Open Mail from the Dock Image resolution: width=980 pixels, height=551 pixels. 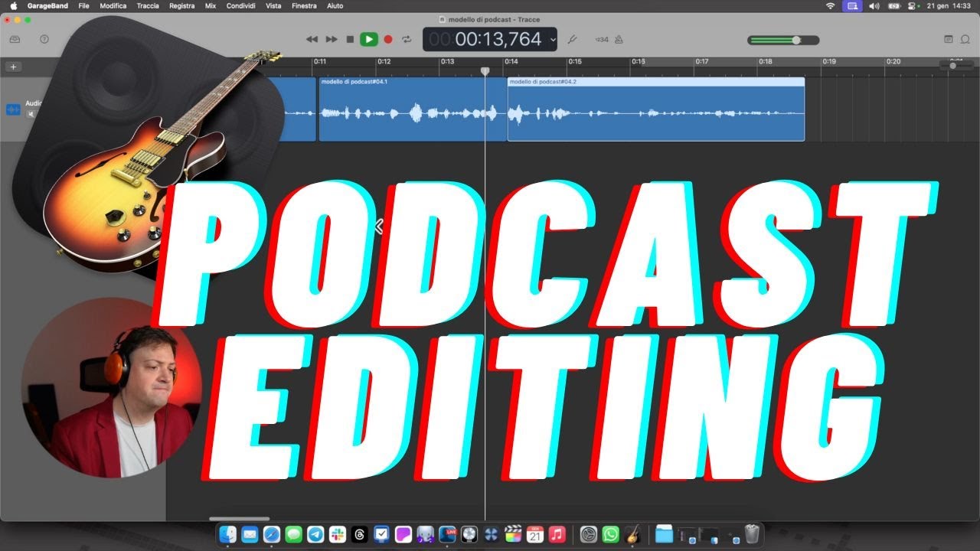point(250,534)
